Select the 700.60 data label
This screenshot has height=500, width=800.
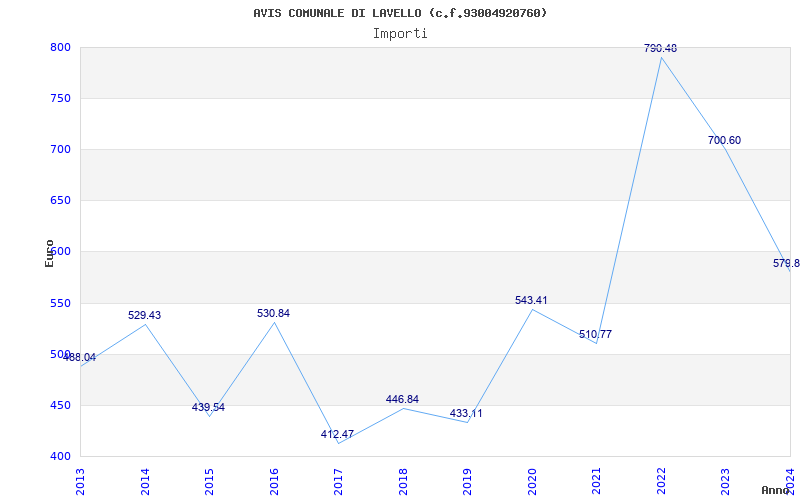tap(724, 140)
